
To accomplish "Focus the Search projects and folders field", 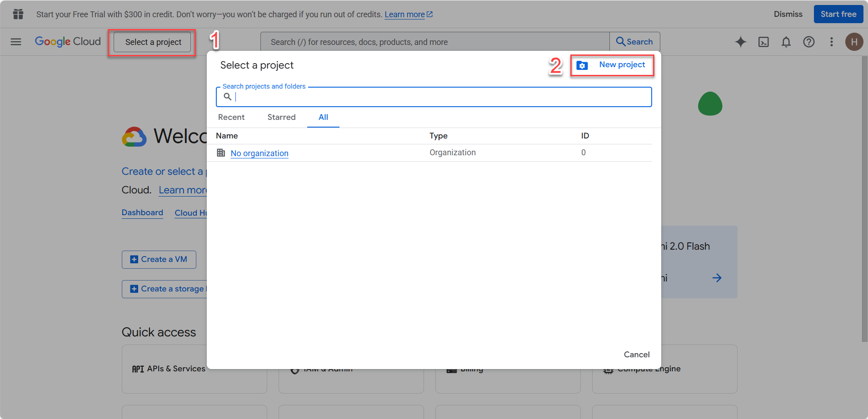I will coord(434,97).
